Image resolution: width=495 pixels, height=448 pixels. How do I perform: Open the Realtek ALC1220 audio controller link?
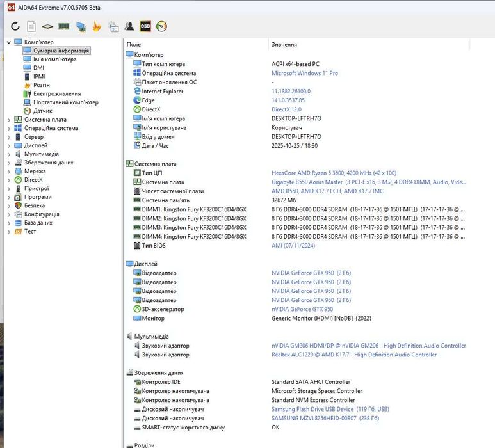[354, 355]
